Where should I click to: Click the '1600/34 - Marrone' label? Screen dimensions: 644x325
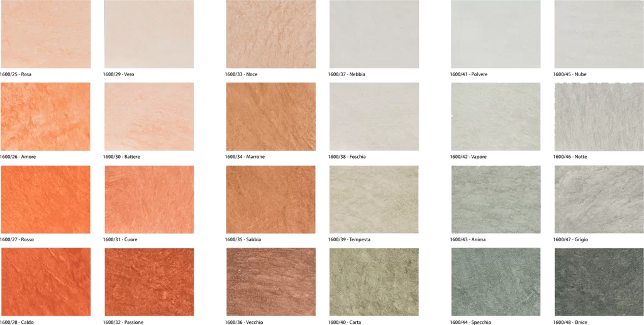(x=245, y=157)
